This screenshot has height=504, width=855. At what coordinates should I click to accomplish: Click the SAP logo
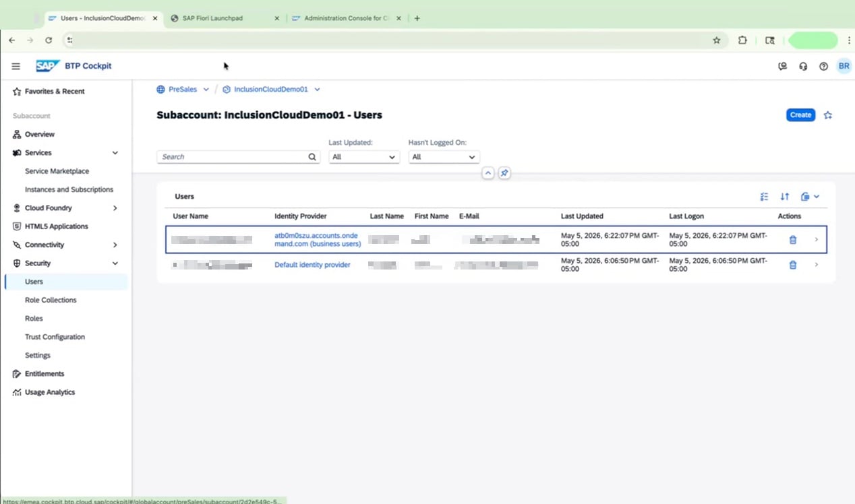click(x=48, y=66)
